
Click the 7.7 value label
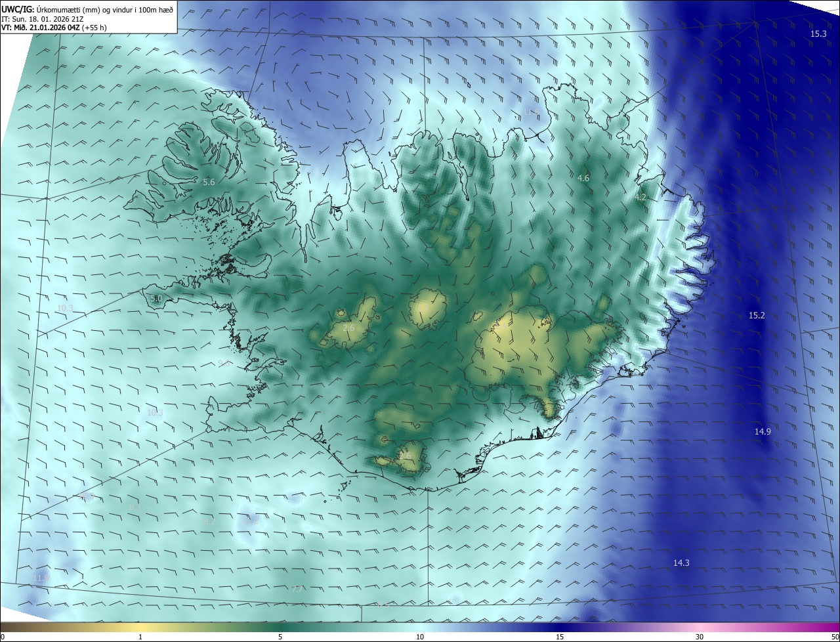pos(297,589)
